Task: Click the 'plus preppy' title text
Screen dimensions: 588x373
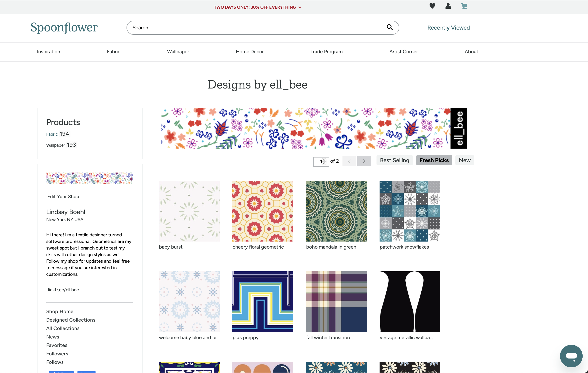Action: [x=245, y=338]
